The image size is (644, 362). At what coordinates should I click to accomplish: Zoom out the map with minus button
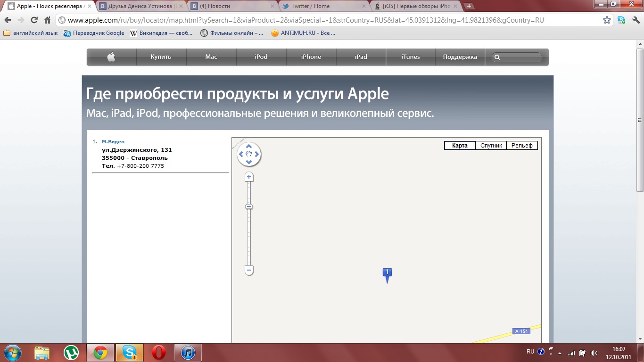click(x=249, y=271)
